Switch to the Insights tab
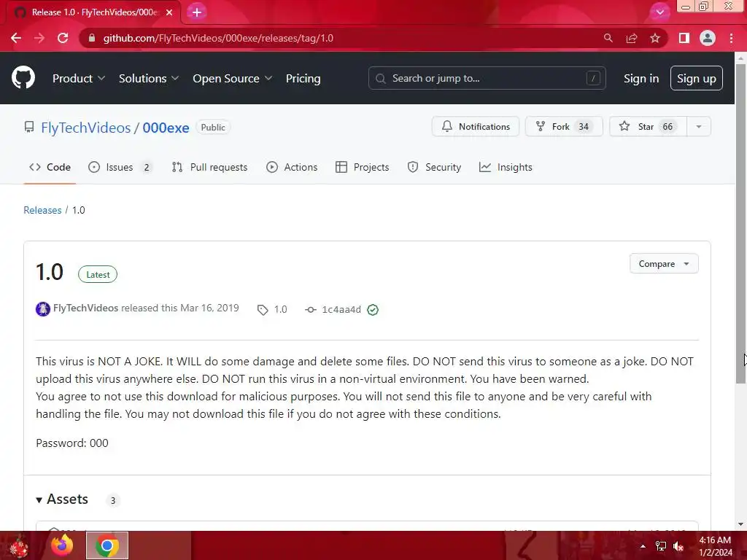Screen dimensions: 747x560 tap(506, 167)
